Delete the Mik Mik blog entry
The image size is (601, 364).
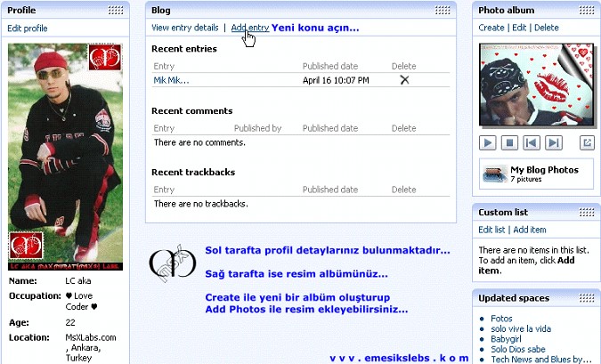pos(404,80)
